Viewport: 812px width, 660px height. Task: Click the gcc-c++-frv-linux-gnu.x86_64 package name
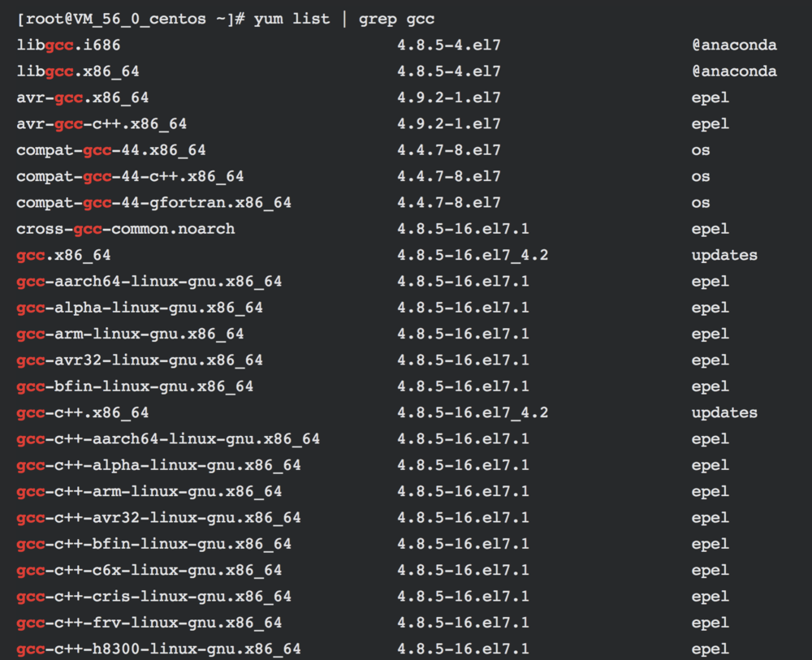point(149,623)
